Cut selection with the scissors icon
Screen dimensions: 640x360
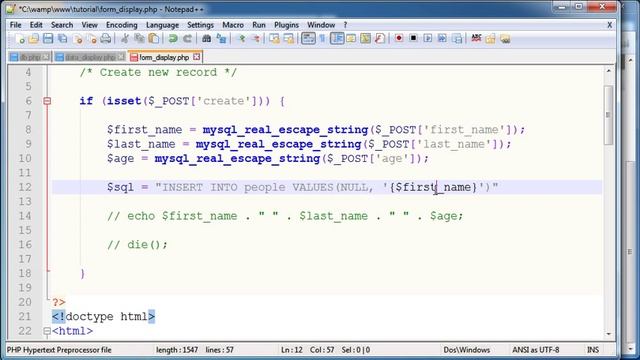[x=125, y=39]
